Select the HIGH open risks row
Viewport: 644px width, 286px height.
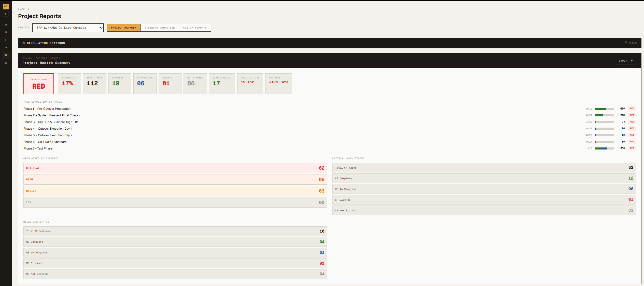[175, 180]
